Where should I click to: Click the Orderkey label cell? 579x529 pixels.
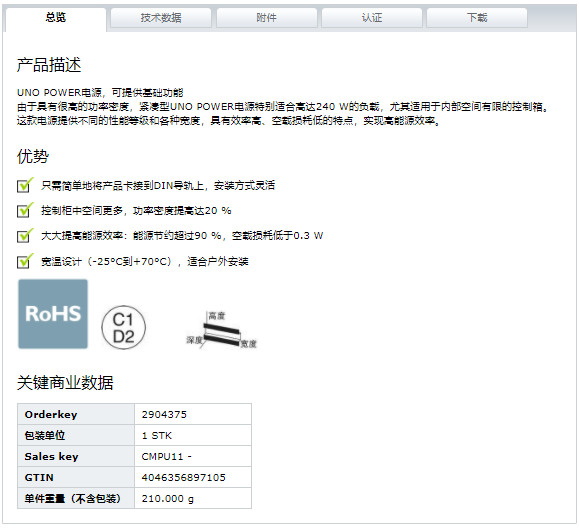(76, 414)
